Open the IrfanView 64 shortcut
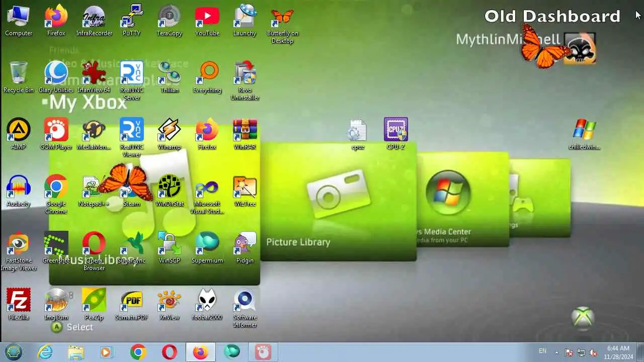The width and height of the screenshot is (644, 362). tap(94, 77)
